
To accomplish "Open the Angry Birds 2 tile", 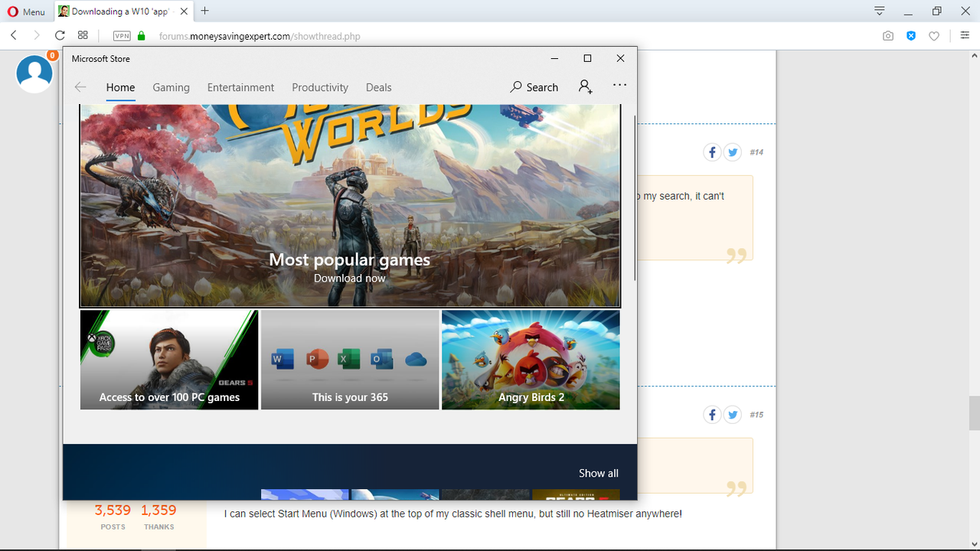I will click(x=531, y=360).
